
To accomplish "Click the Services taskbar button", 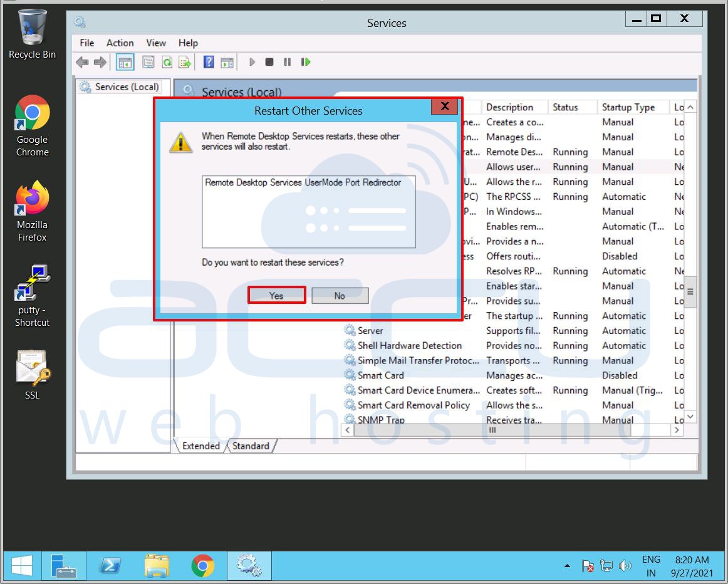I will [249, 566].
